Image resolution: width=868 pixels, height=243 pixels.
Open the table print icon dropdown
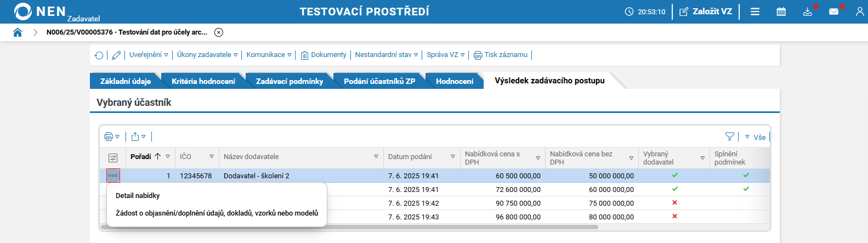tap(112, 137)
